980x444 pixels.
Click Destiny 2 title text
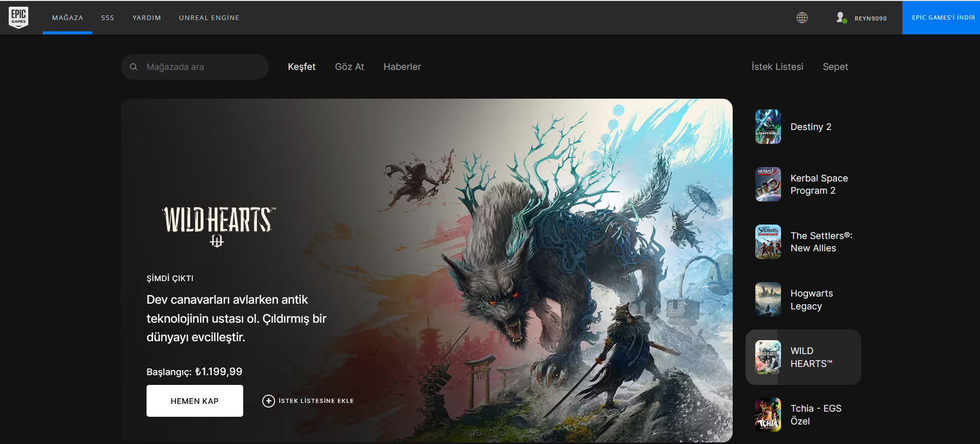tap(811, 127)
